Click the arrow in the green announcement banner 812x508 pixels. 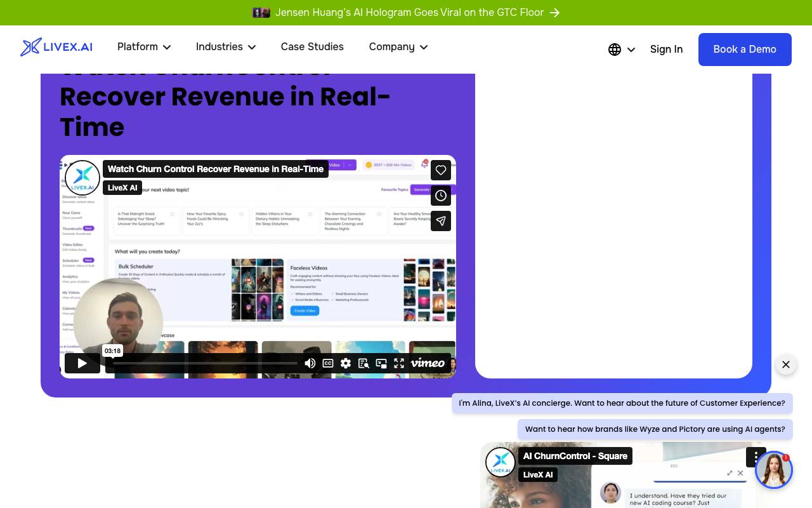click(x=555, y=13)
